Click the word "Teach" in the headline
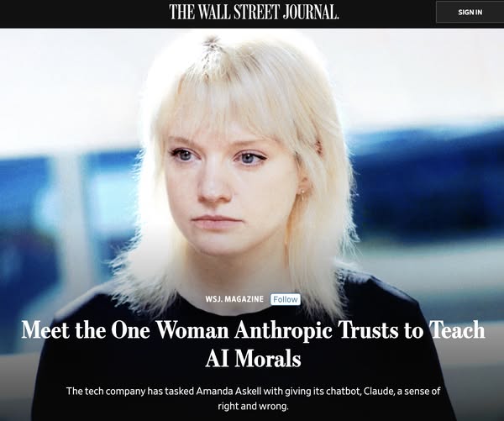The image size is (504, 421). 458,330
